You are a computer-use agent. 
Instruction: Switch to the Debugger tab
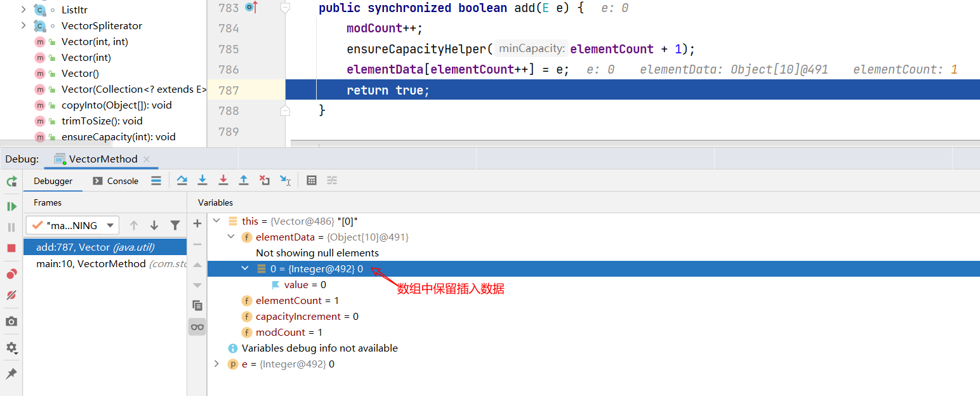(53, 181)
